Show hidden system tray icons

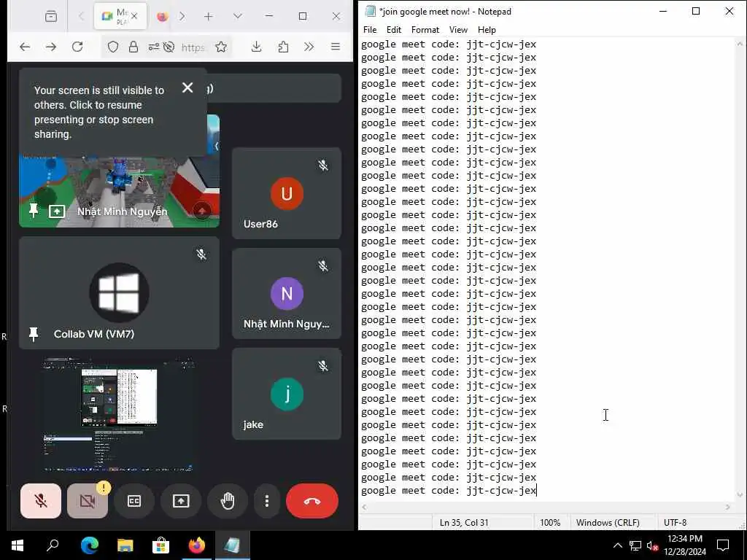coord(617,545)
